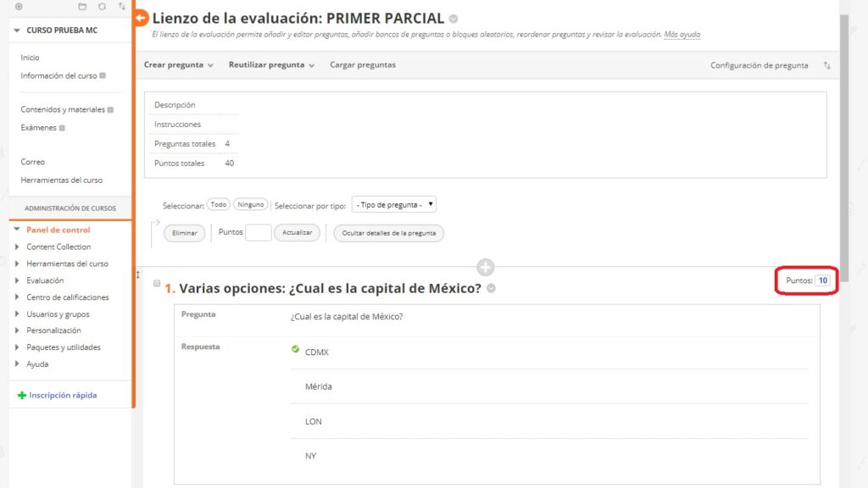
Task: Tick the checkbox for question 1
Action: tap(157, 285)
